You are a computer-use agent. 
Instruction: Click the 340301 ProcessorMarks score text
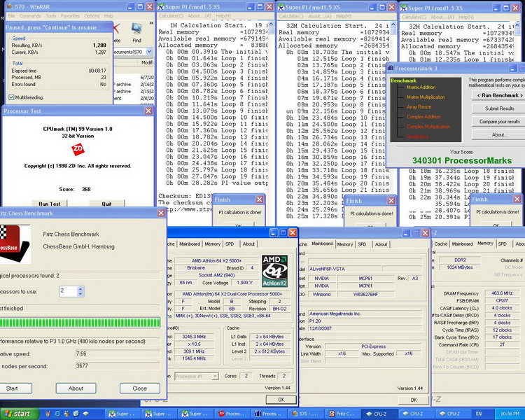point(462,160)
